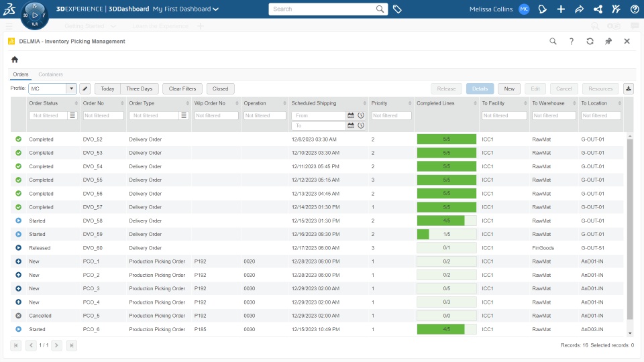Open the MC user avatar
644x362 pixels.
pyautogui.click(x=524, y=9)
